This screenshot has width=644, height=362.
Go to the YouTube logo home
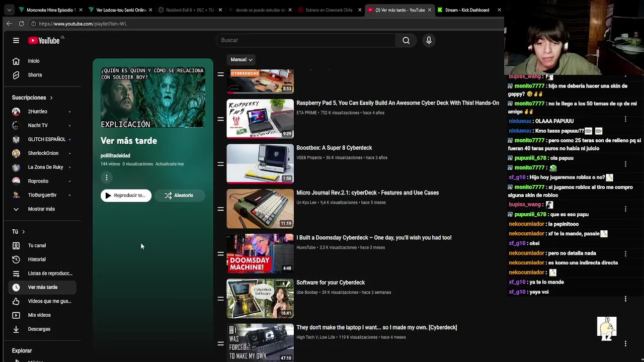[44, 40]
